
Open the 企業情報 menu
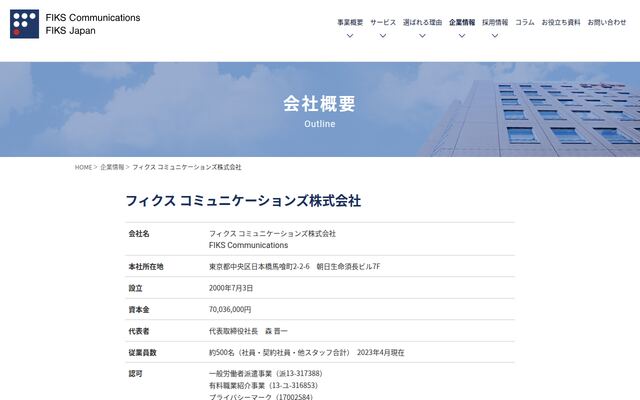[462, 22]
